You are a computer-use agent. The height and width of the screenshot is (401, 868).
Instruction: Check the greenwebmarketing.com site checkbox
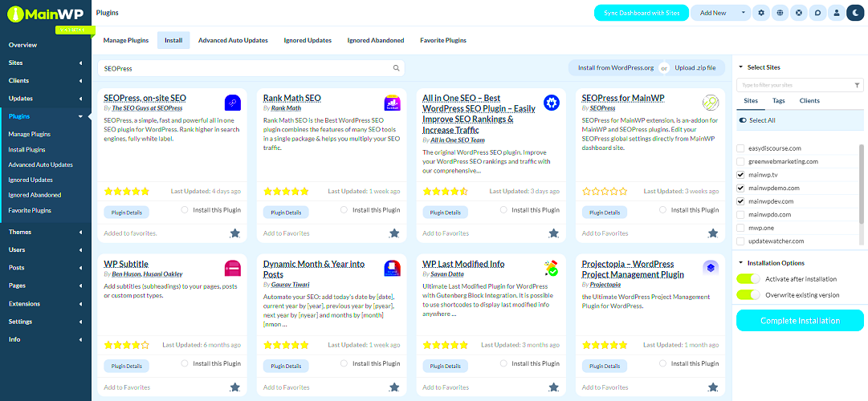coord(740,161)
